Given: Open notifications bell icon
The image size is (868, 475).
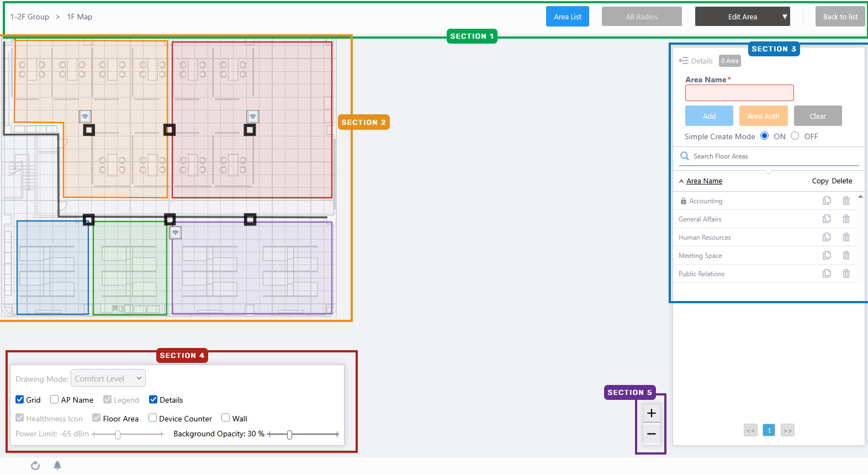Looking at the screenshot, I should (57, 466).
